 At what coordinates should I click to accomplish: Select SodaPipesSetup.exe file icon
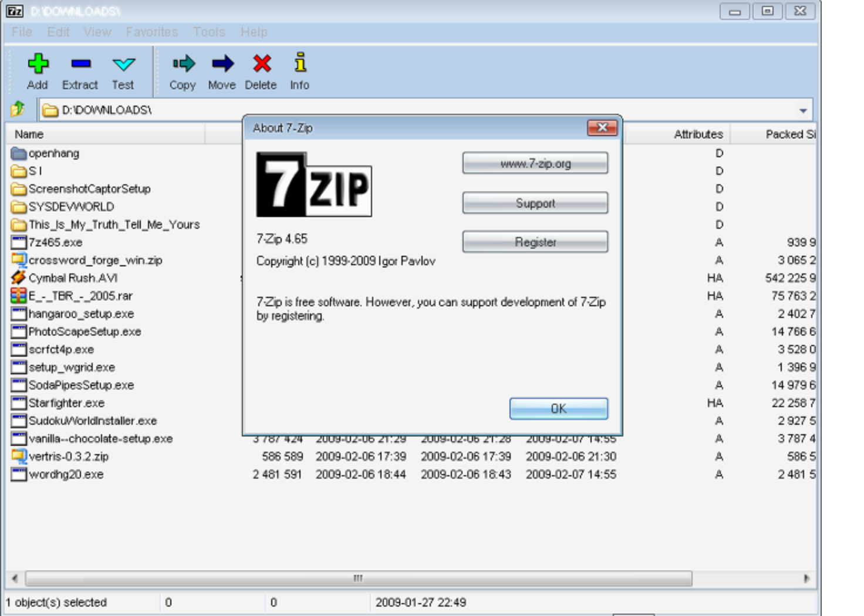tap(19, 385)
